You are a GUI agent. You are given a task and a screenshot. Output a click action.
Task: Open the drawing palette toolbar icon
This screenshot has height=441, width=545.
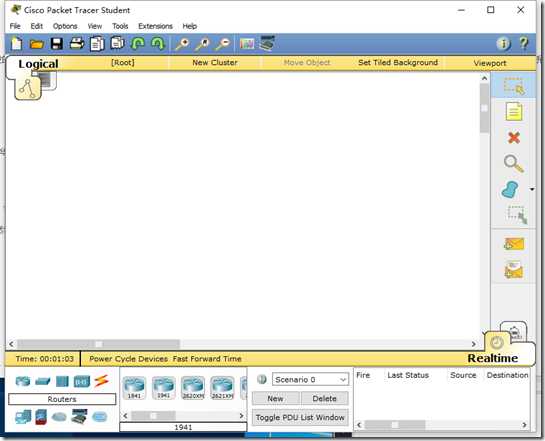point(247,44)
